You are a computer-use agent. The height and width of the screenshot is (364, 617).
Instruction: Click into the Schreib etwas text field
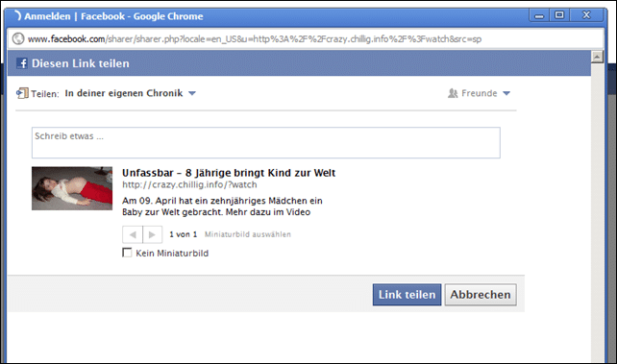point(266,143)
